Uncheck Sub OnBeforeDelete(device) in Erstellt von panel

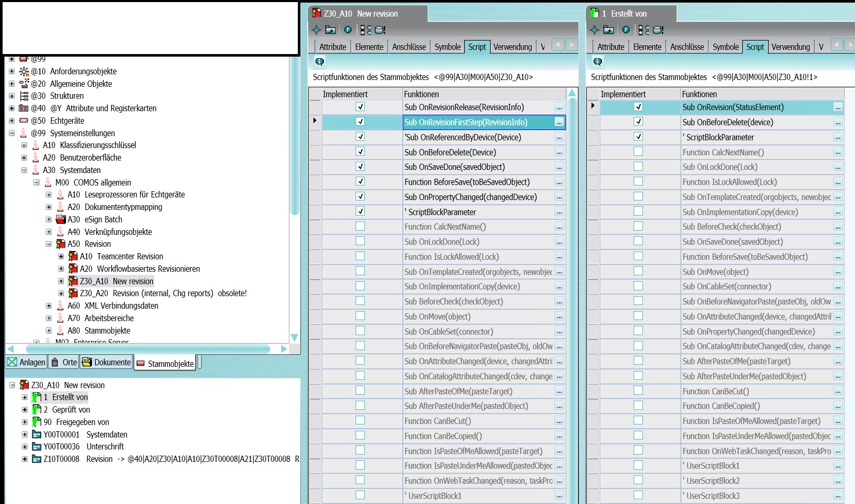coord(638,122)
